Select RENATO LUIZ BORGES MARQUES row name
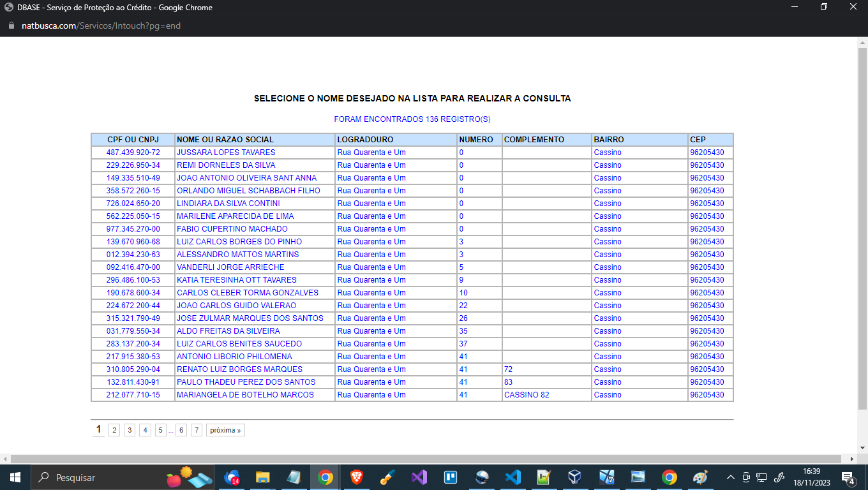This screenshot has height=490, width=868. point(239,369)
